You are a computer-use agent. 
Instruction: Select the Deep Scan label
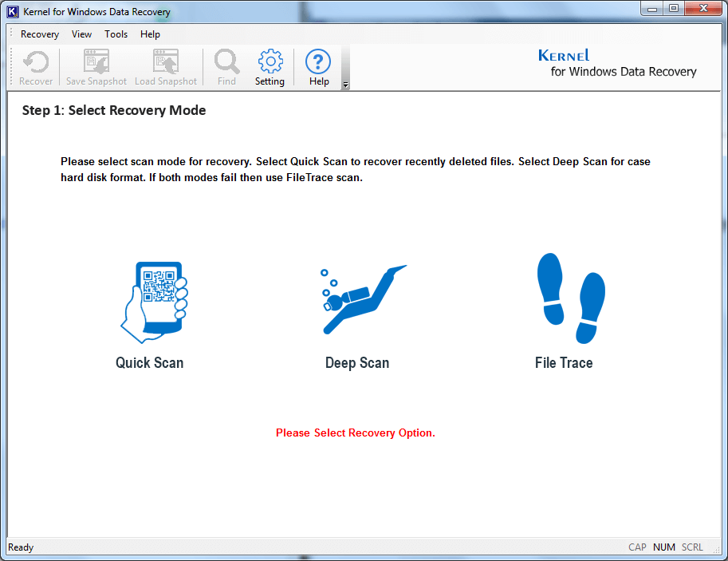pos(357,363)
